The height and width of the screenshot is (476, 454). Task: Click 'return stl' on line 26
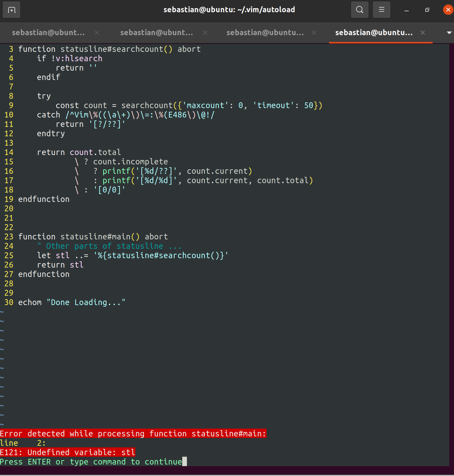click(60, 265)
